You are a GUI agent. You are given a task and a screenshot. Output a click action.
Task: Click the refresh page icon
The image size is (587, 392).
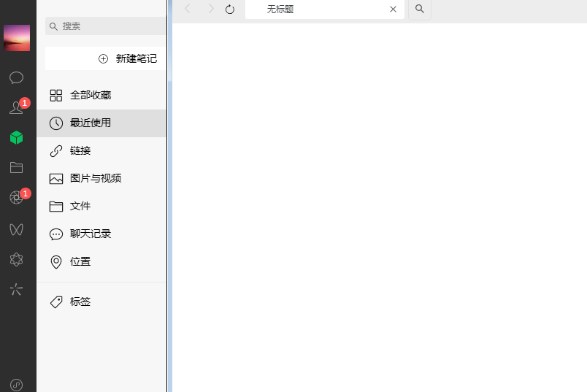click(230, 9)
